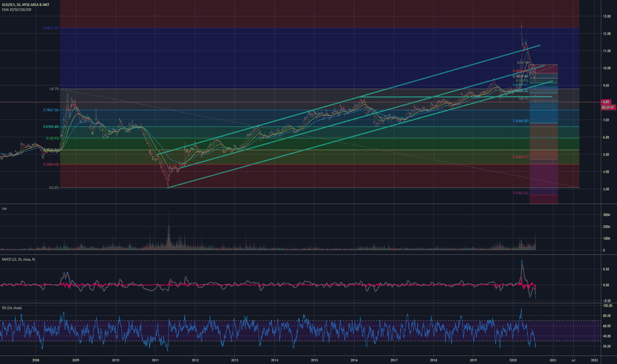Click 2014 on the time axis

pos(274,360)
